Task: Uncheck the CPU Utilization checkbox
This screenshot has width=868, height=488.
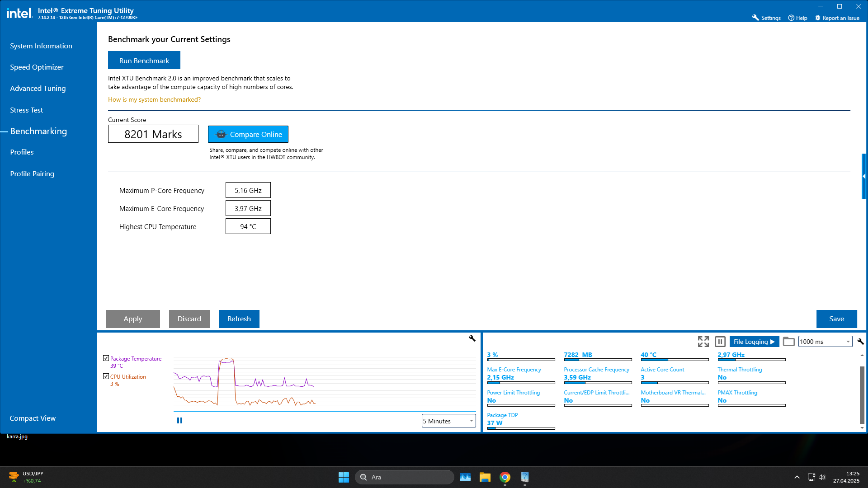Action: tap(106, 376)
